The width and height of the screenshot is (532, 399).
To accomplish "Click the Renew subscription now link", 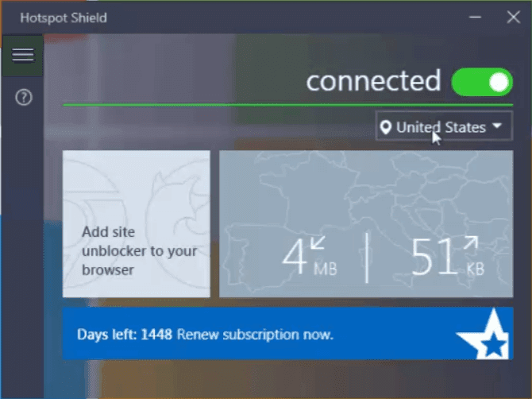I will [255, 335].
